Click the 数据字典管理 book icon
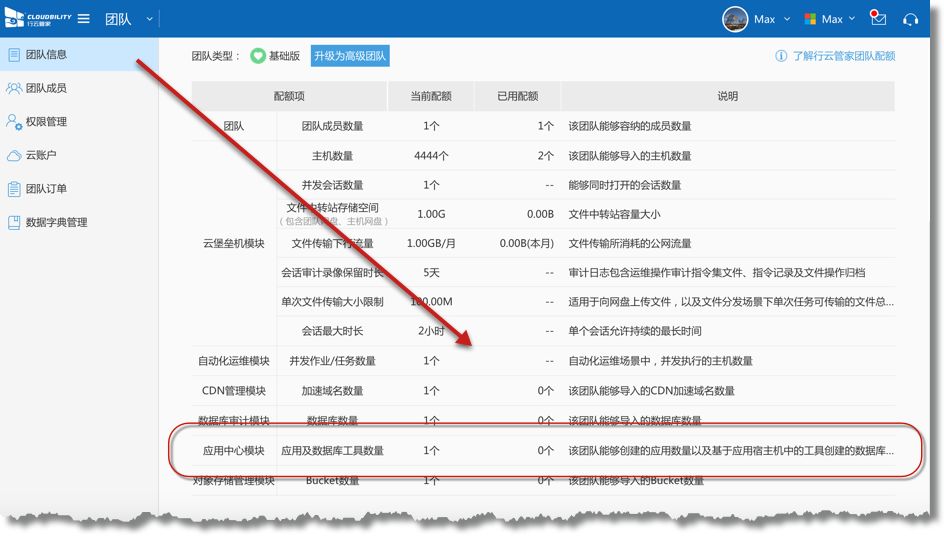Screen dimensions: 944x537 click(x=14, y=222)
